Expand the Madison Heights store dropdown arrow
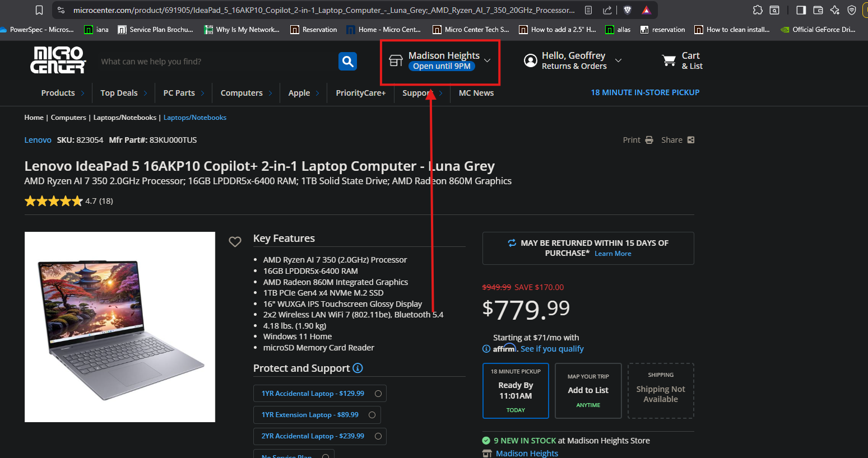This screenshot has width=868, height=458. click(488, 60)
